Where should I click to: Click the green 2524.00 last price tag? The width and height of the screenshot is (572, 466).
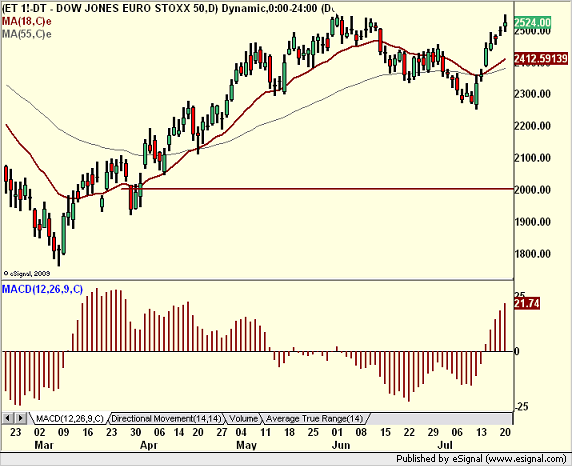coord(532,23)
